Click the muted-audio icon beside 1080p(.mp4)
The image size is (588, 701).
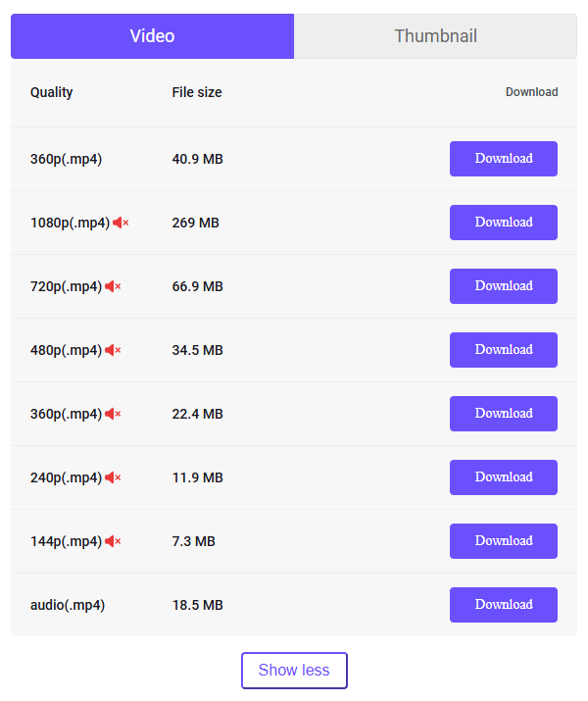(x=121, y=223)
